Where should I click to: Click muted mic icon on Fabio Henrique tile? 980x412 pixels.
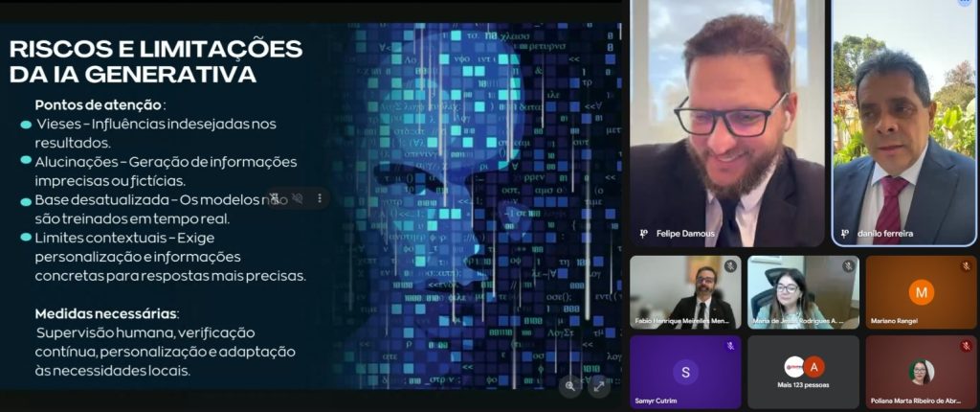(x=730, y=265)
